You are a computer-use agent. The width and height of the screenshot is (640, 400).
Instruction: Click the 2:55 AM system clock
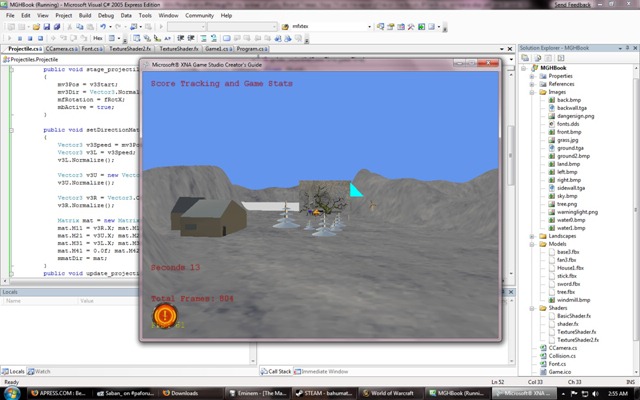pyautogui.click(x=618, y=393)
